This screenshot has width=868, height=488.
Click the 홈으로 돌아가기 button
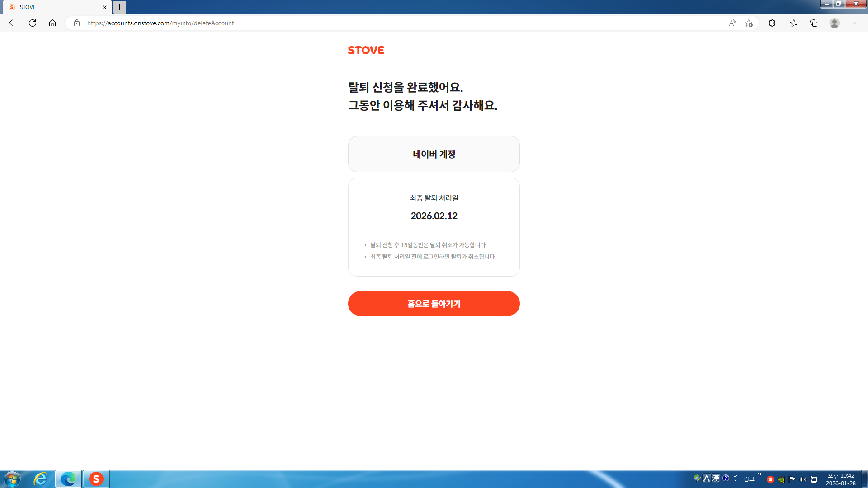coord(434,304)
